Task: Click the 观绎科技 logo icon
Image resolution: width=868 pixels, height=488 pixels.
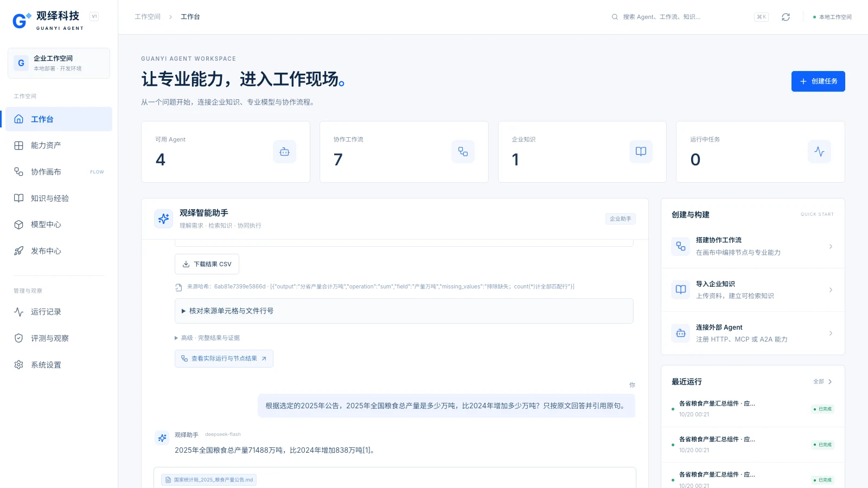Action: pos(21,21)
